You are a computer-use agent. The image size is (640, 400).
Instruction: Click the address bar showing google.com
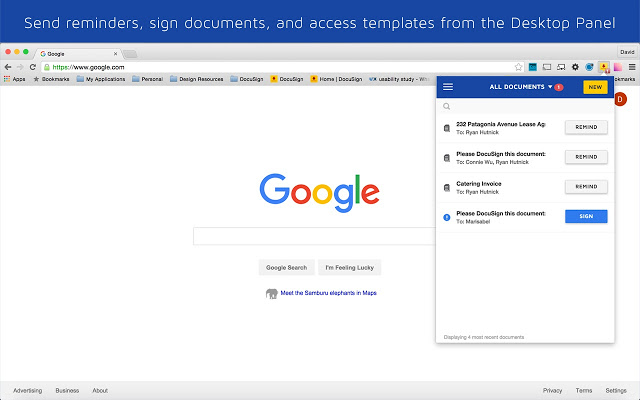coord(282,67)
